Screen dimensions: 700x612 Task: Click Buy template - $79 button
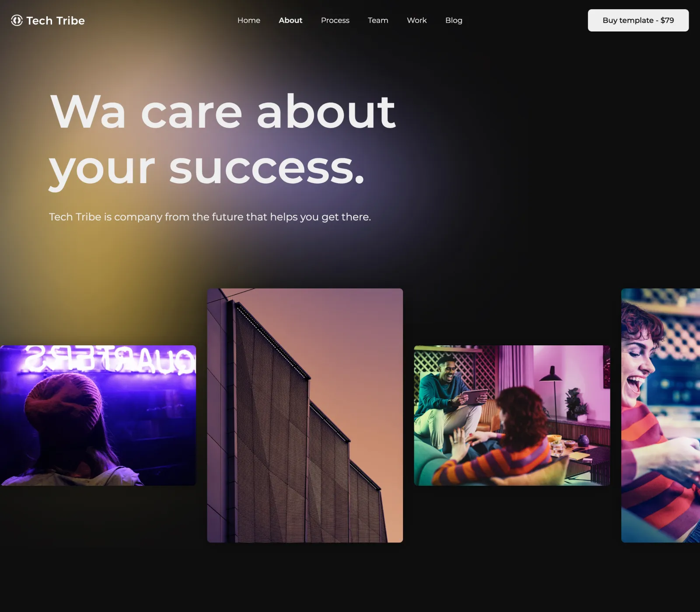coord(638,21)
